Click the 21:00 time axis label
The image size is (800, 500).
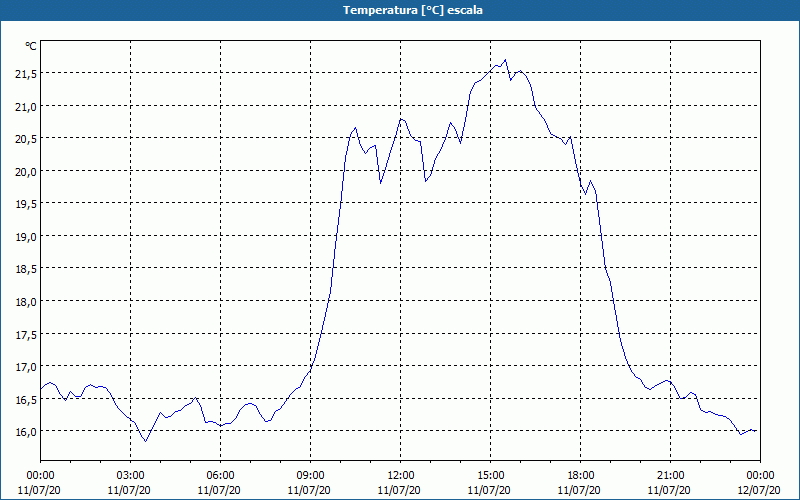[670, 476]
